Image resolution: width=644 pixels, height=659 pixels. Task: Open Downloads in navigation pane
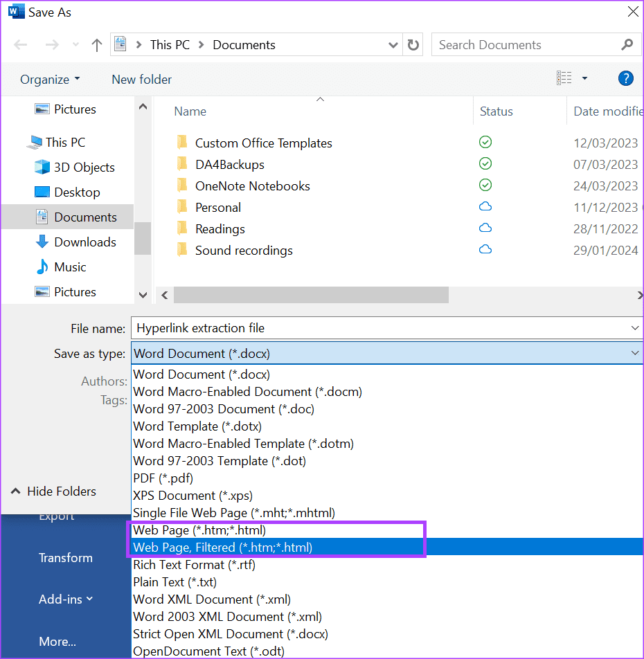click(75, 242)
